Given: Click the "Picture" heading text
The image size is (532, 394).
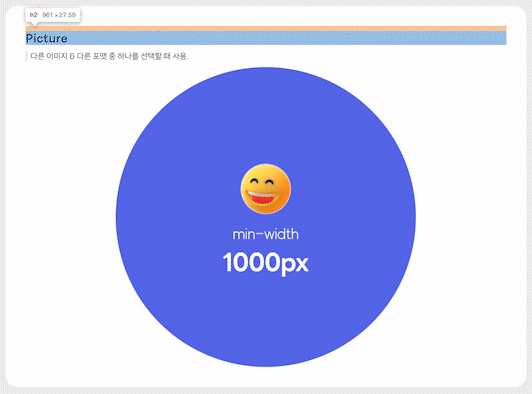Looking at the screenshot, I should [46, 38].
